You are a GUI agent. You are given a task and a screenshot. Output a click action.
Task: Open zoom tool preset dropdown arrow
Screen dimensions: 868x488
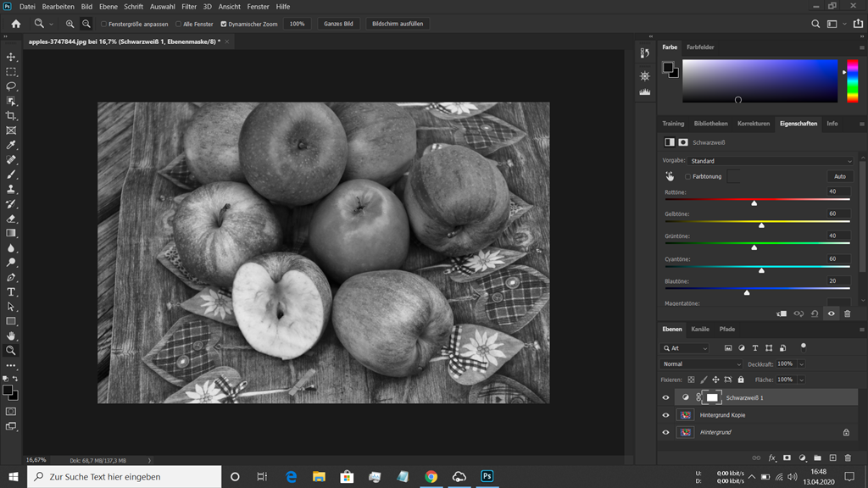pyautogui.click(x=51, y=24)
